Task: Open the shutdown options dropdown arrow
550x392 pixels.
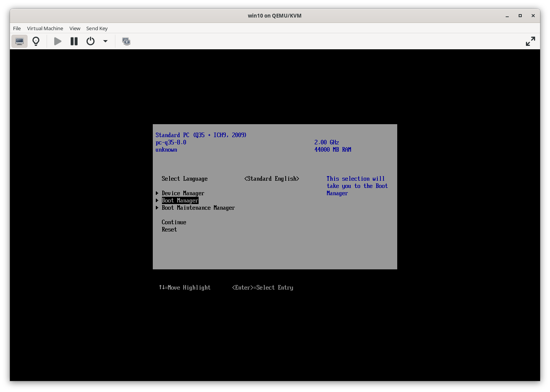Action: pos(105,41)
